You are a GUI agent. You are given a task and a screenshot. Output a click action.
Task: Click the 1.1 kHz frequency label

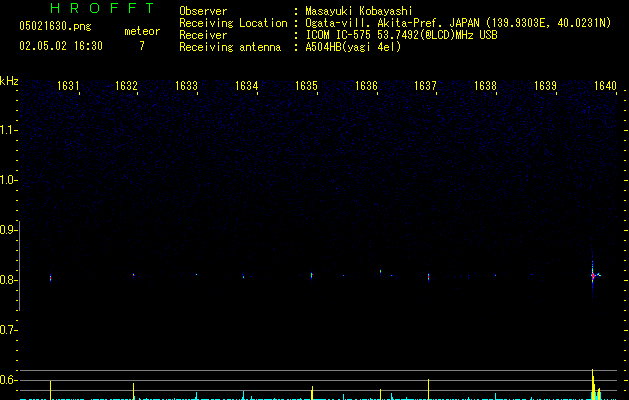point(8,130)
